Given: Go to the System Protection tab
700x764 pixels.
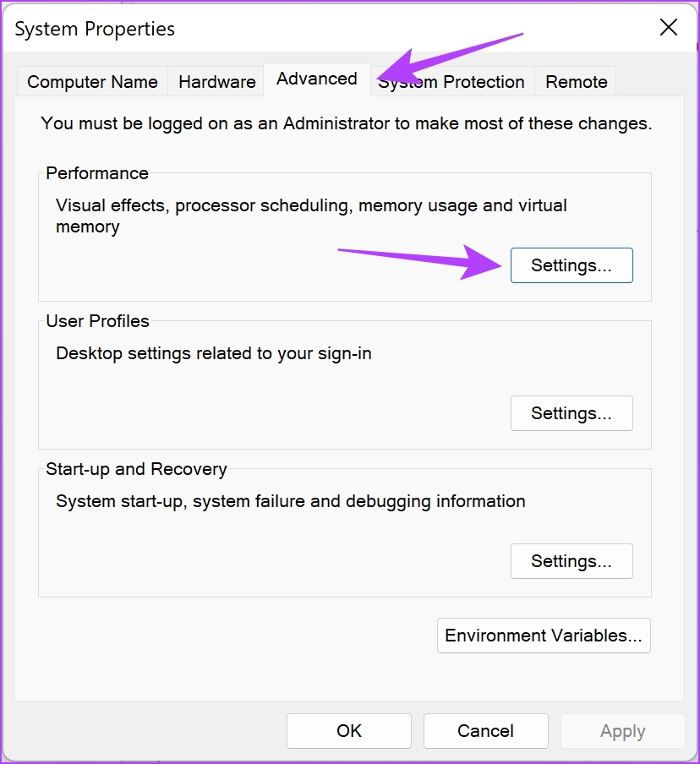Looking at the screenshot, I should tap(452, 81).
